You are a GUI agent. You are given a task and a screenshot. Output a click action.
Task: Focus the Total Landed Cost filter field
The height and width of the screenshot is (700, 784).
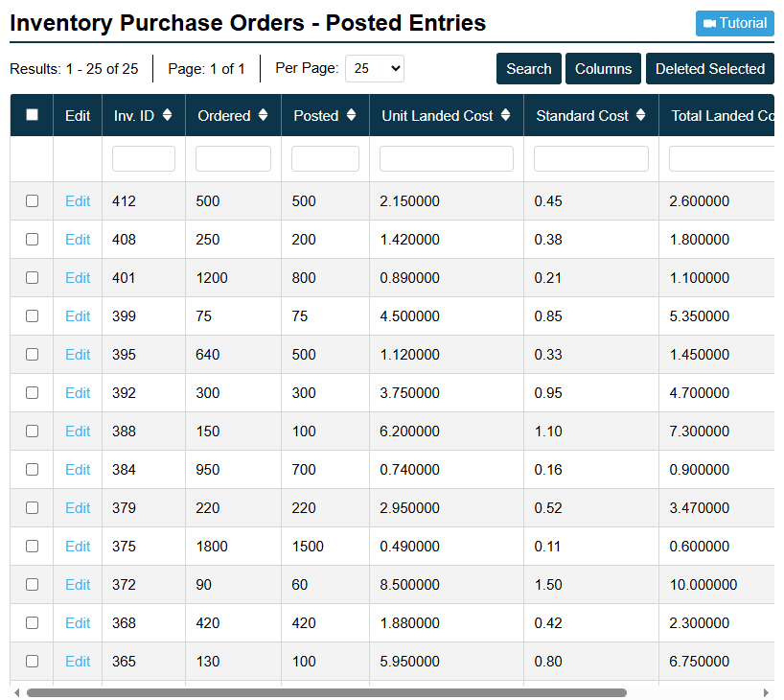pyautogui.click(x=722, y=158)
